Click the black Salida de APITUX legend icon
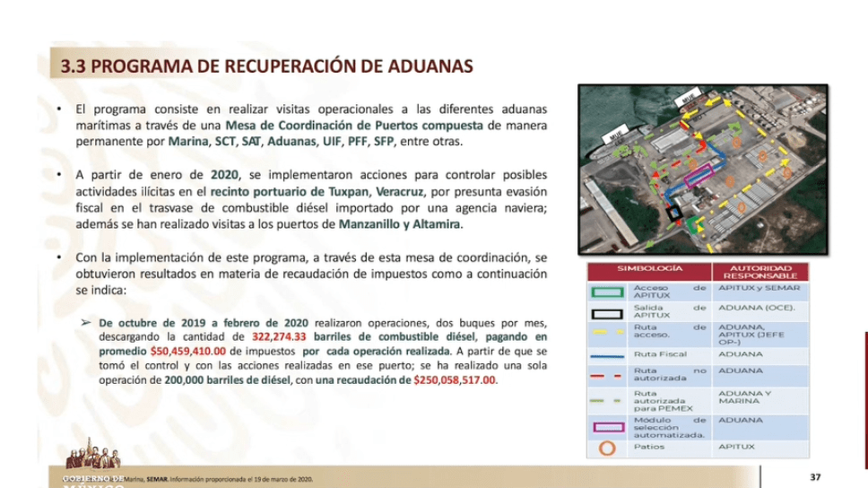The image size is (868, 488). coord(609,311)
